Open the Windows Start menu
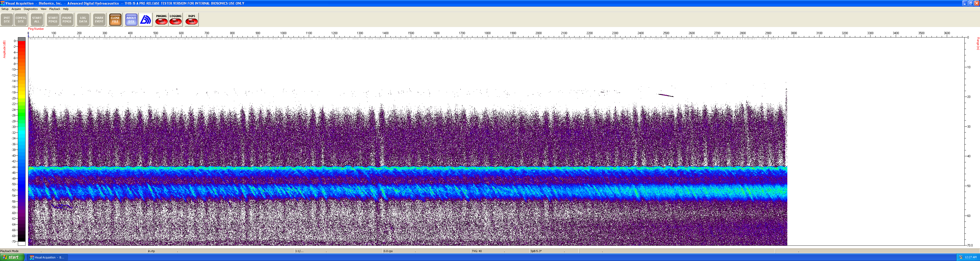Screen dimensions: 980x261 (x=13, y=258)
